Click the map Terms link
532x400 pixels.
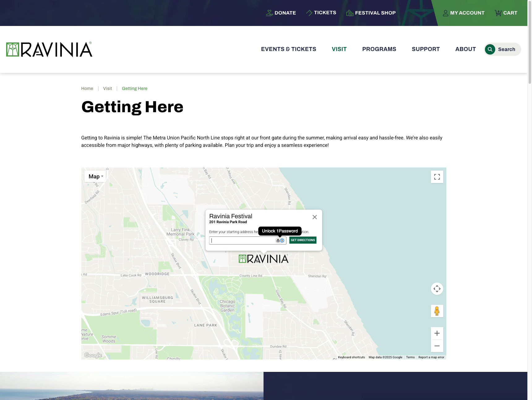[410, 357]
